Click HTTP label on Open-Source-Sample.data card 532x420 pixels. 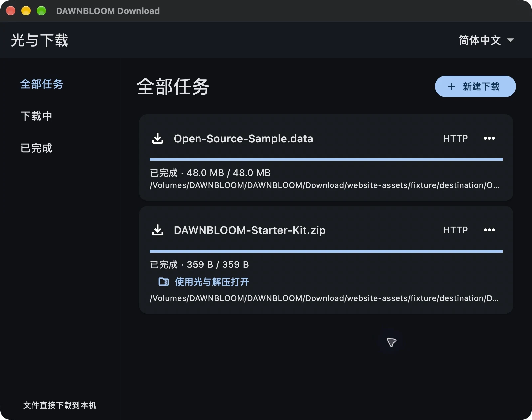pos(455,138)
